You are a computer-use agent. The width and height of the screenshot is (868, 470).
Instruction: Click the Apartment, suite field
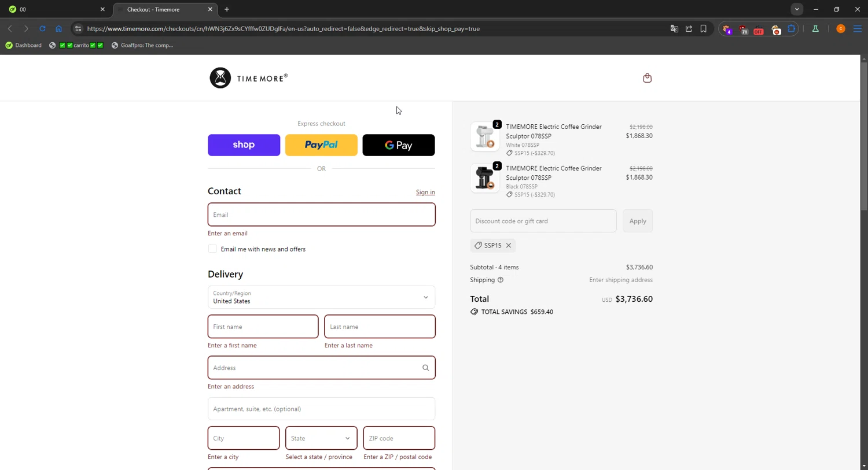tap(321, 409)
